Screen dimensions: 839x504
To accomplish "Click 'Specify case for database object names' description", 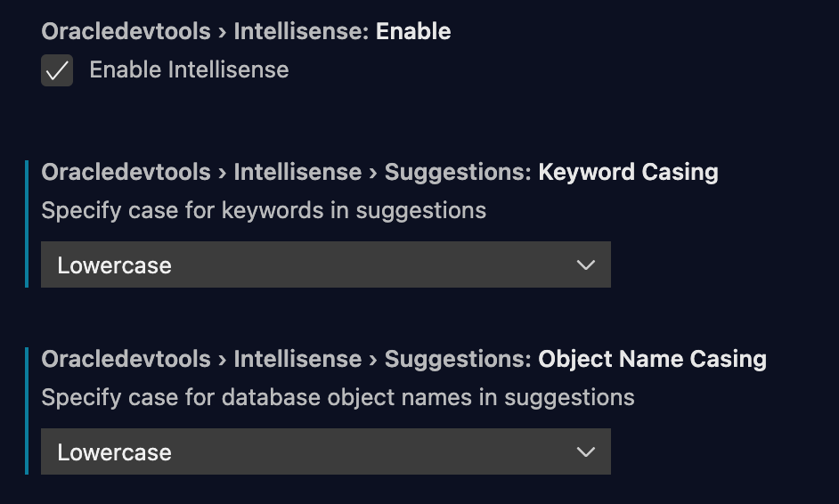I will 338,397.
